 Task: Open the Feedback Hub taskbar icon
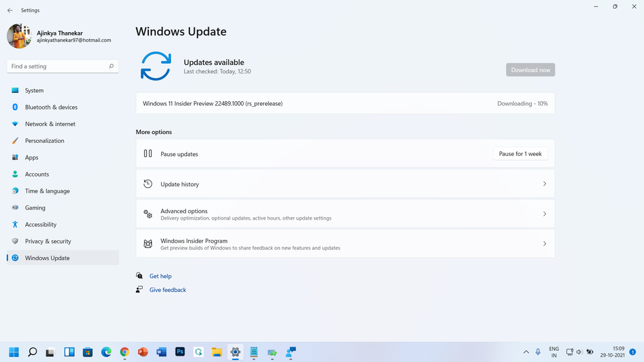click(291, 352)
